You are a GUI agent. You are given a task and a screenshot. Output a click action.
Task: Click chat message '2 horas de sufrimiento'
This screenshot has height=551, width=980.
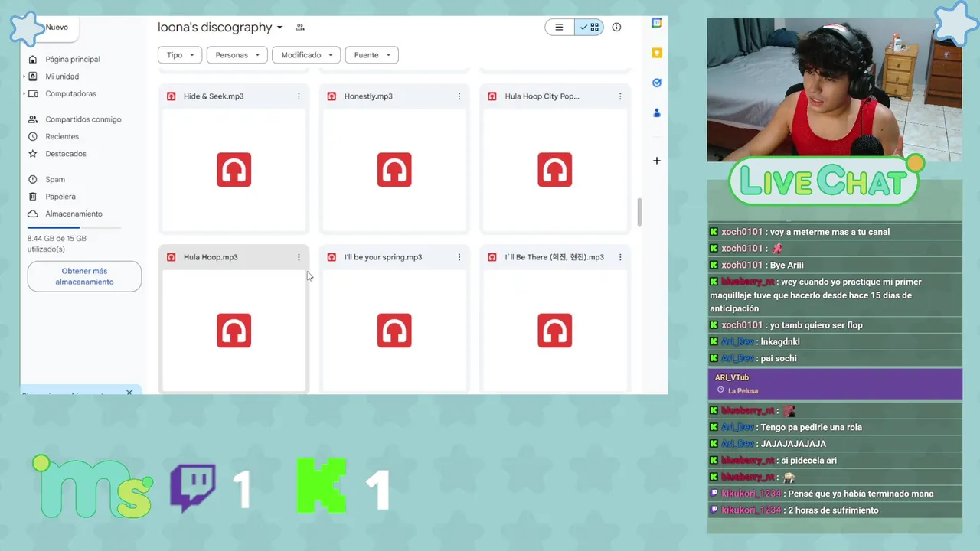[x=833, y=510]
